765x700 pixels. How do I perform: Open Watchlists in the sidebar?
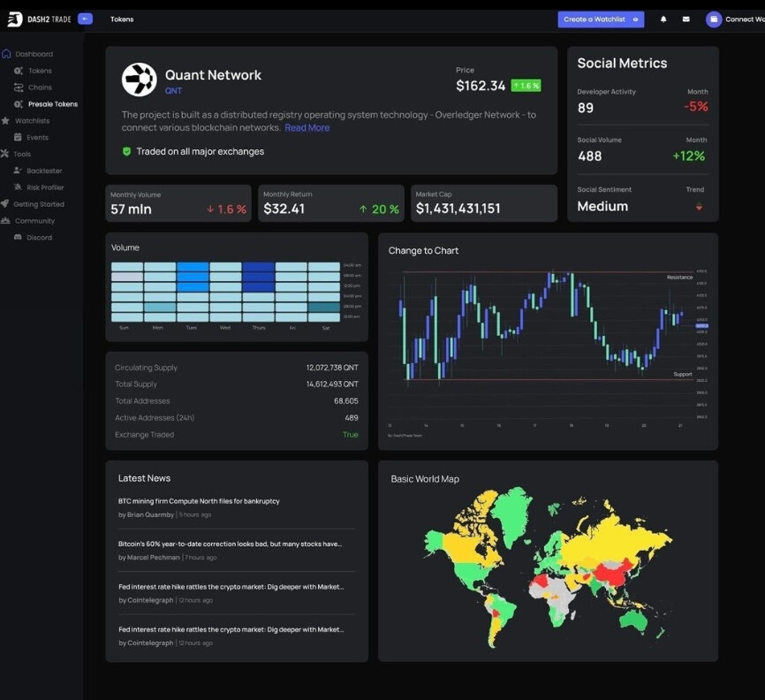(32, 120)
